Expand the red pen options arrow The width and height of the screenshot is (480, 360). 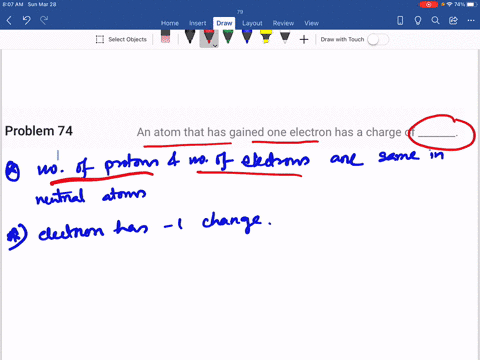(x=215, y=45)
